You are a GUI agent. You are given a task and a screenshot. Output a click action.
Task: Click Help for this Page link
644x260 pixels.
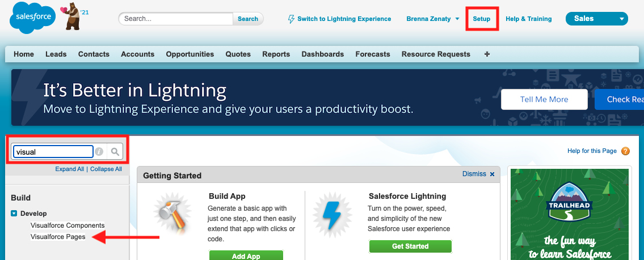(x=592, y=151)
